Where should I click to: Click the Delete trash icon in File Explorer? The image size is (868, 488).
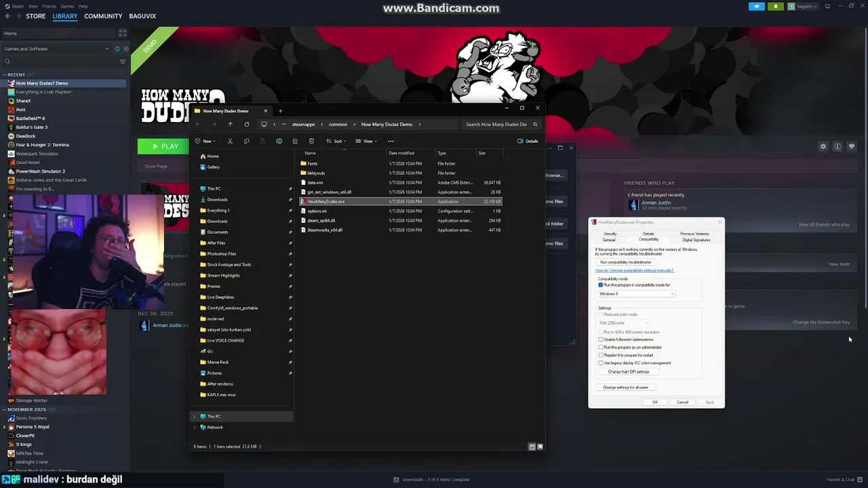[x=311, y=141]
